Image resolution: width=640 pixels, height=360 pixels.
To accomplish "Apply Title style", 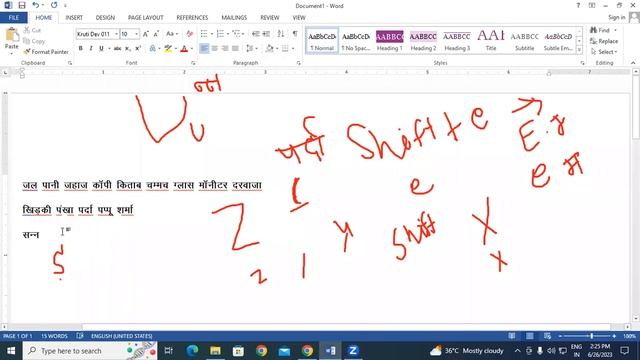I will click(491, 41).
